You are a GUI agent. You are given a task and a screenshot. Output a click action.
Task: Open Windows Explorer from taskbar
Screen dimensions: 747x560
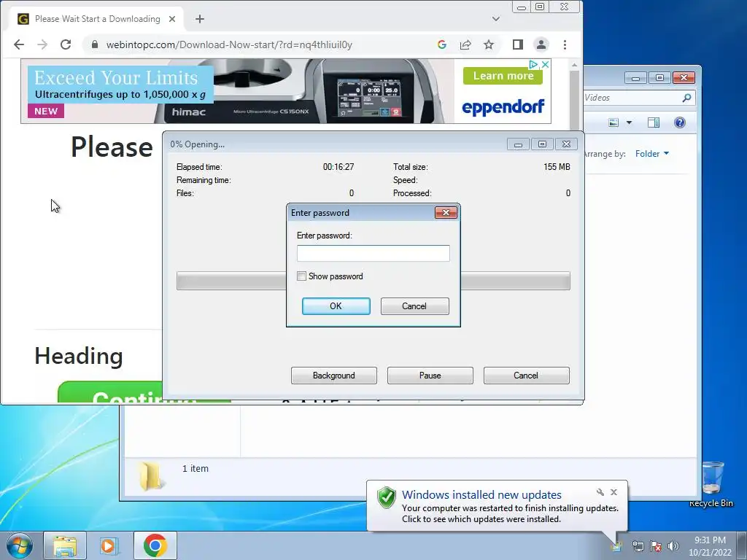tap(65, 545)
